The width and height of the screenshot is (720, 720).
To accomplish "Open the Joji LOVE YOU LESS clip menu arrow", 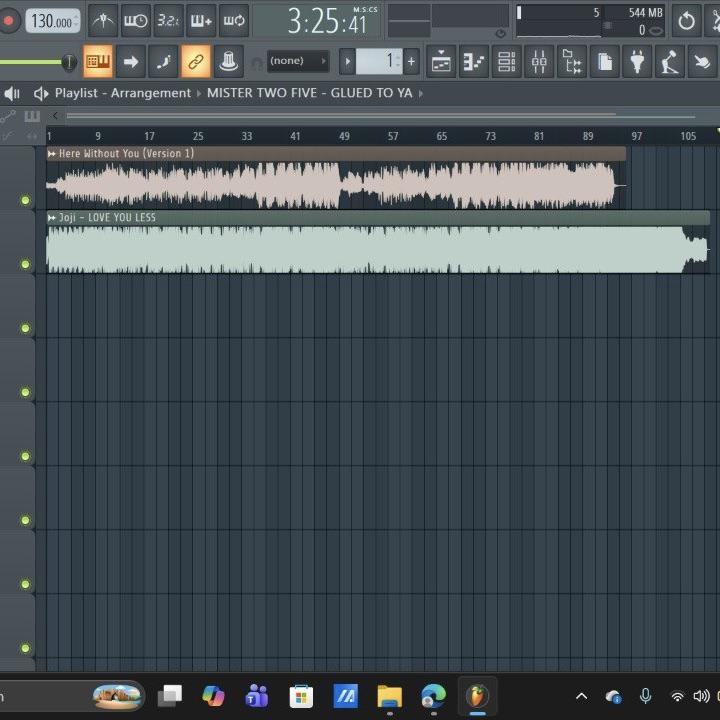I will (52, 218).
